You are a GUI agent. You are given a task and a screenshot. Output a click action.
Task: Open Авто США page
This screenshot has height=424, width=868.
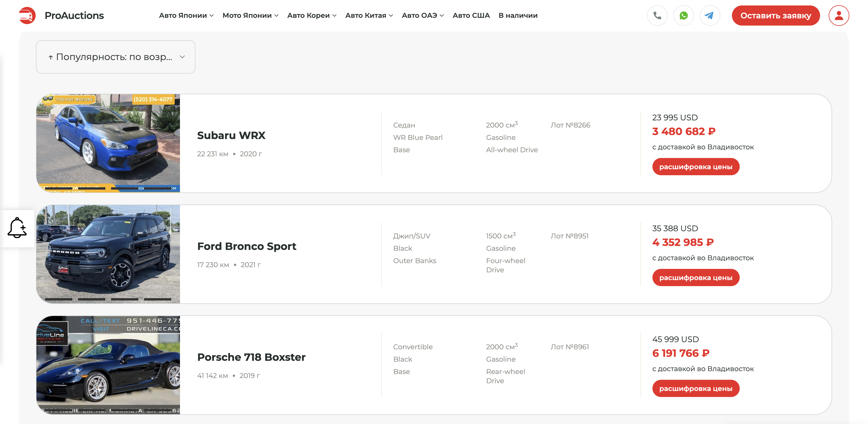click(x=471, y=16)
